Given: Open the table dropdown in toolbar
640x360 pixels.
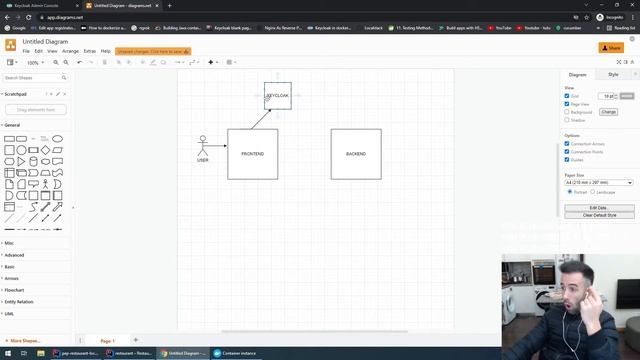Looking at the screenshot, I should coord(231,62).
